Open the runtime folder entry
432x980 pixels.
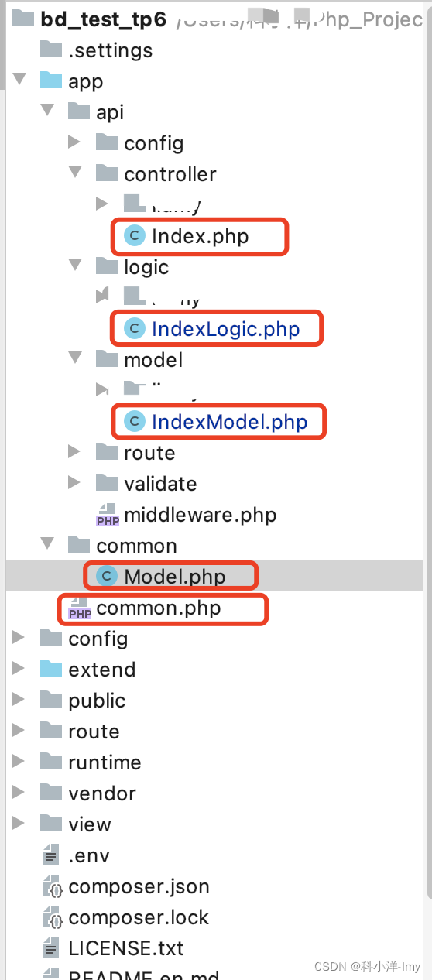pyautogui.click(x=105, y=762)
